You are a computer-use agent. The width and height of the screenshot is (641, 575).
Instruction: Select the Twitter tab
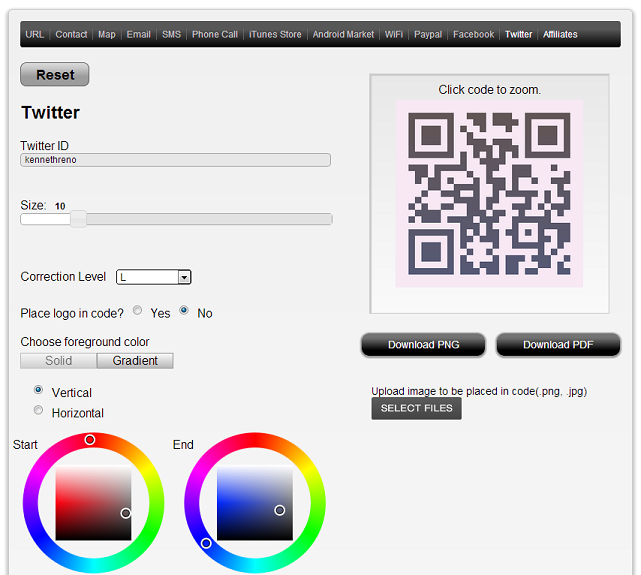pyautogui.click(x=518, y=34)
